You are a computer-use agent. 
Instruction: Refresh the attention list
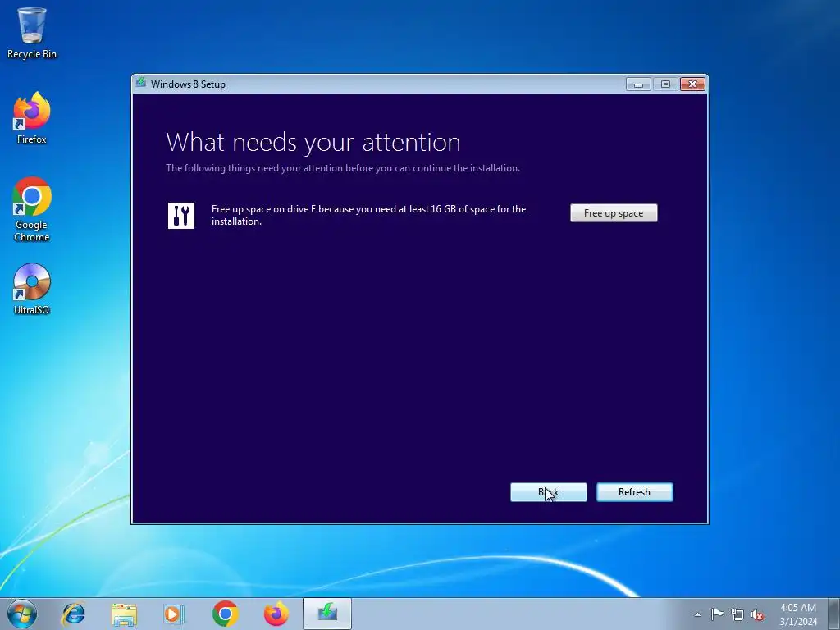[634, 492]
